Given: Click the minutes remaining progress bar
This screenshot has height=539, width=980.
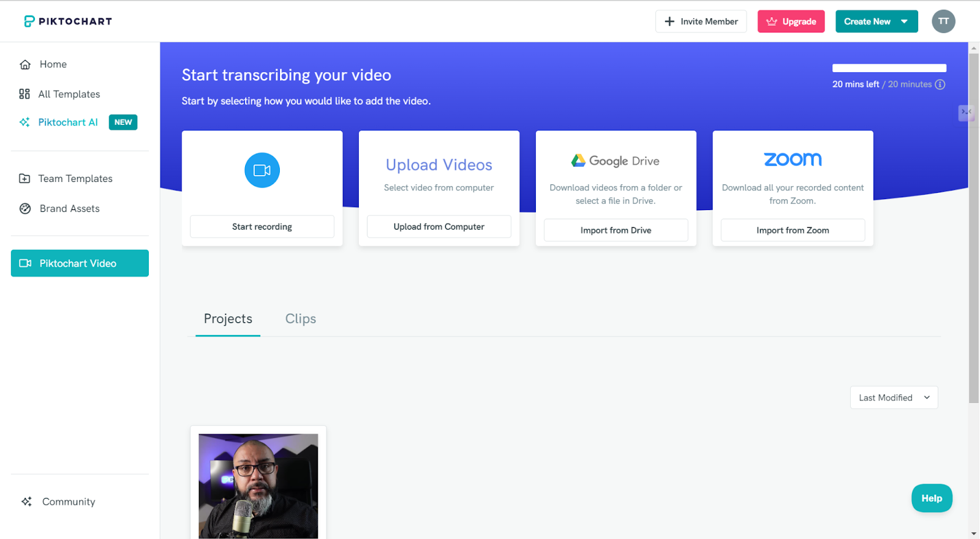Looking at the screenshot, I should [x=889, y=68].
